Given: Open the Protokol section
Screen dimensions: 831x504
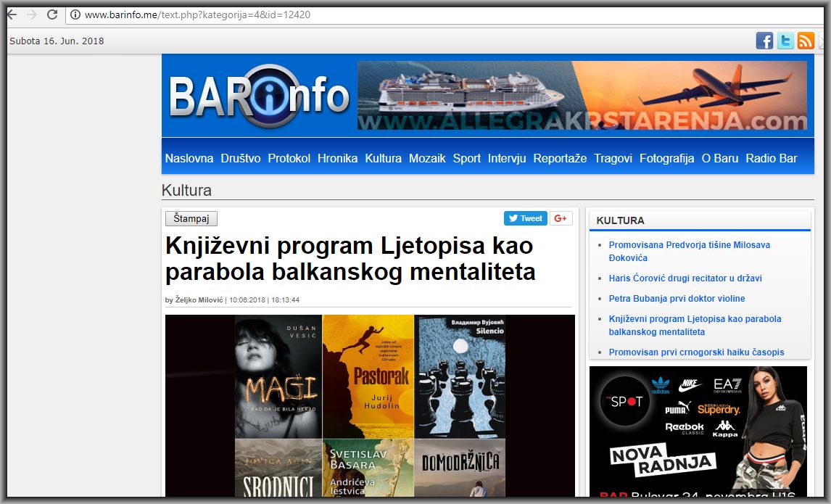Looking at the screenshot, I should pyautogui.click(x=289, y=159).
